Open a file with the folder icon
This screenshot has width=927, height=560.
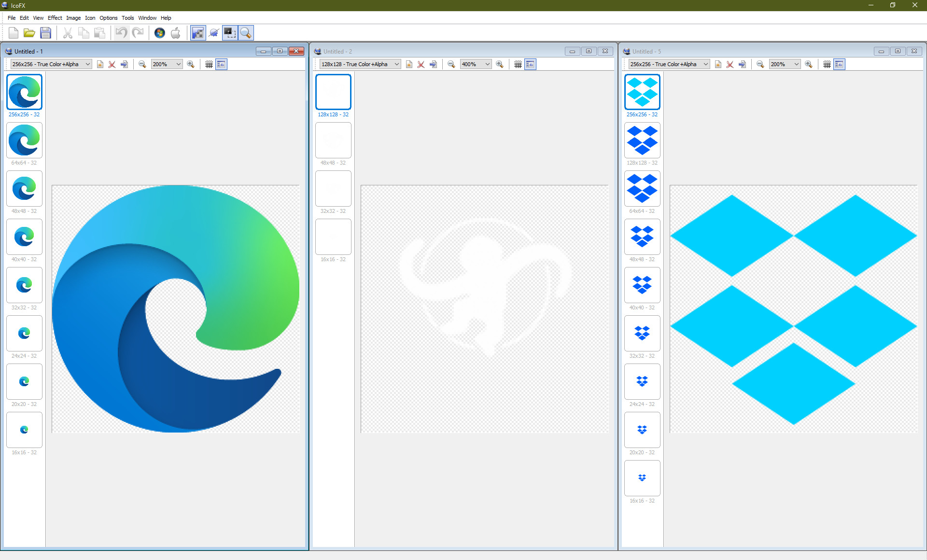click(x=29, y=33)
